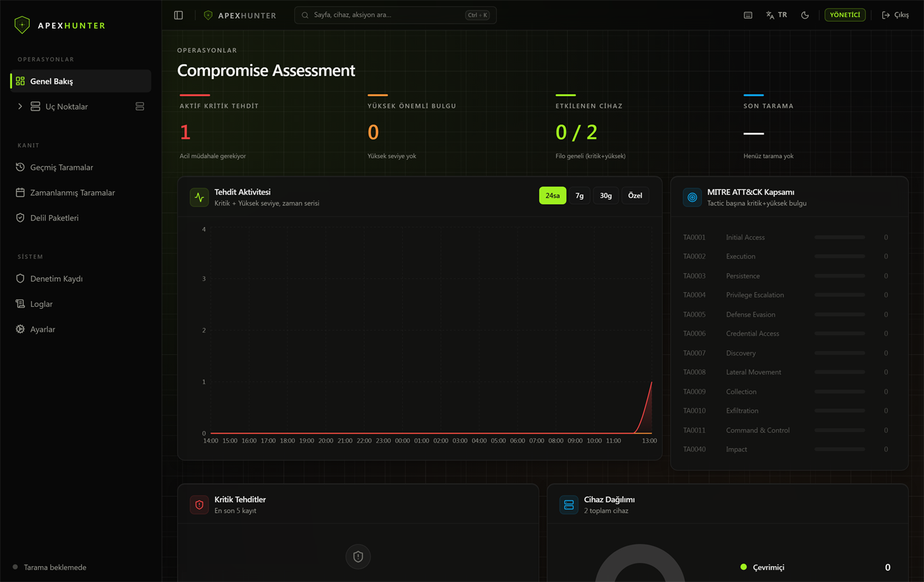Viewport: 924px width, 582px height.
Task: Choose the Özel custom range option
Action: click(635, 196)
